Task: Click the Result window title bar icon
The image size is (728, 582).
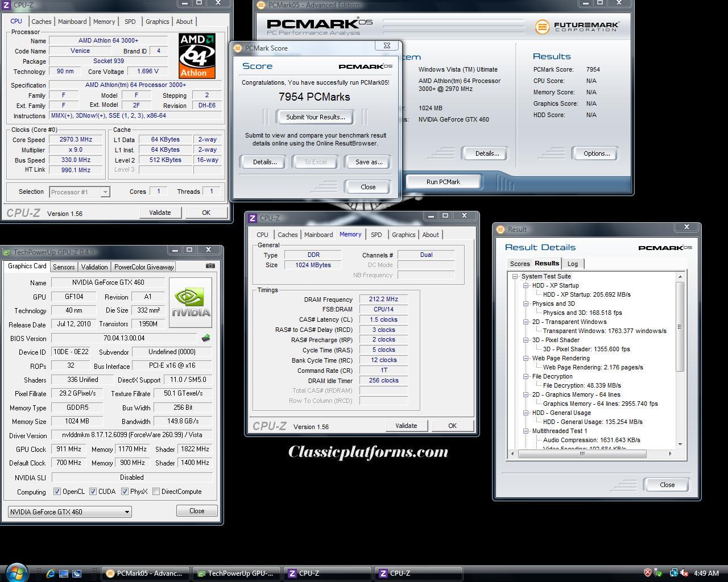Action: pos(500,230)
